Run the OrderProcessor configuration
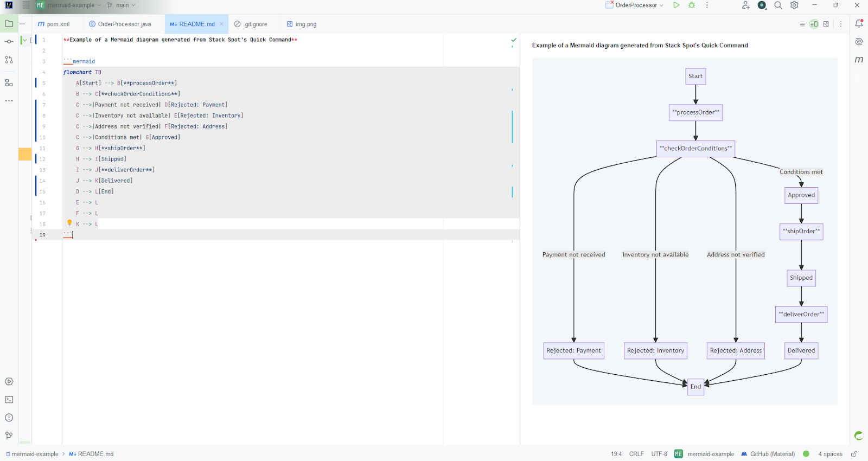Image resolution: width=868 pixels, height=461 pixels. click(676, 5)
